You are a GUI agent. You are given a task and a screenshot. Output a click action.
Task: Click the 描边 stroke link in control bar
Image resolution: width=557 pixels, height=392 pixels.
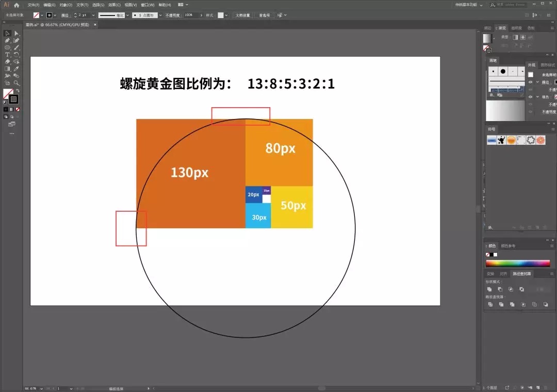click(x=64, y=15)
